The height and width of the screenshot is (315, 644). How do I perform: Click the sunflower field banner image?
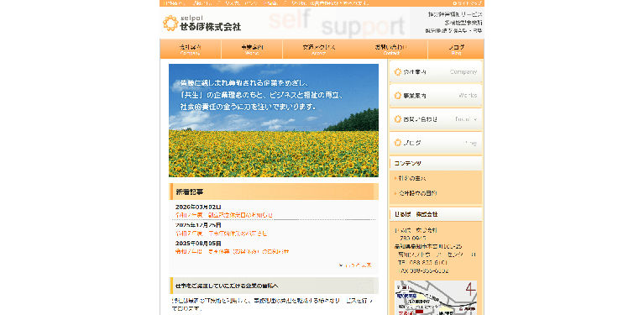[x=274, y=120]
